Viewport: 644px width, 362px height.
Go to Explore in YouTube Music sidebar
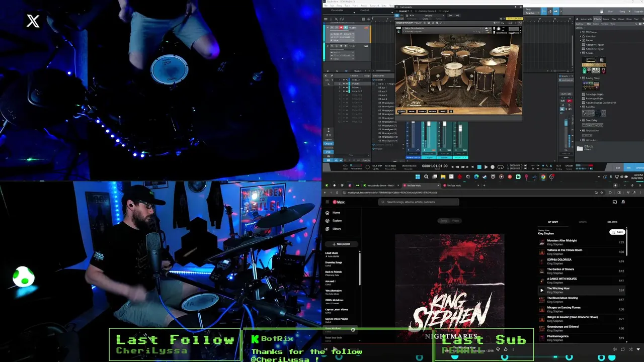[x=337, y=221]
